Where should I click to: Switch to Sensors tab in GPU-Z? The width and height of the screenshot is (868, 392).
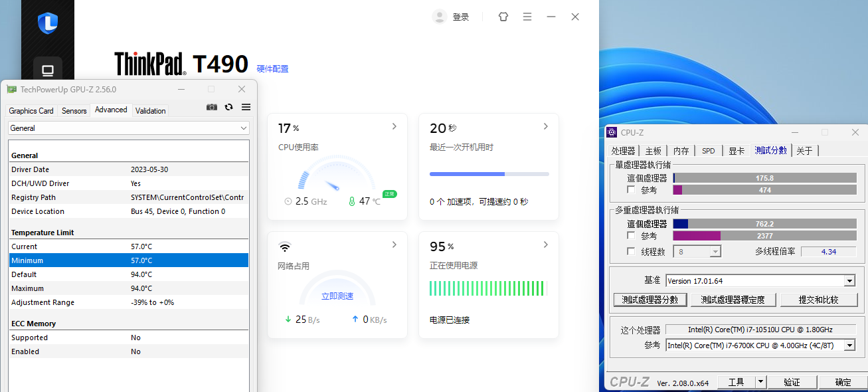pyautogui.click(x=74, y=110)
